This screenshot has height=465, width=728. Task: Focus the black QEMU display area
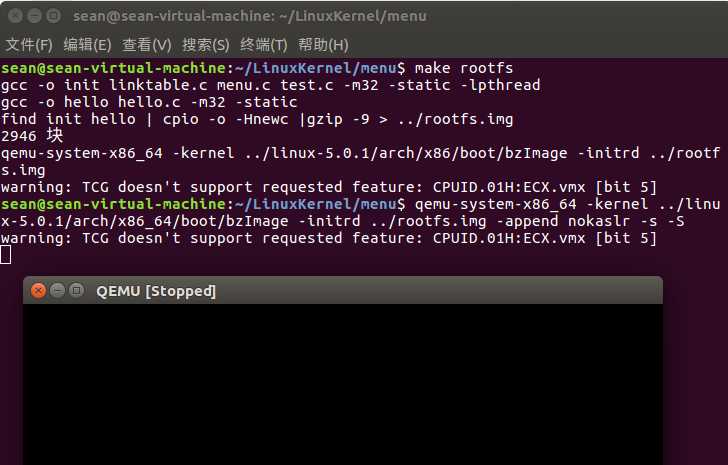coord(343,385)
